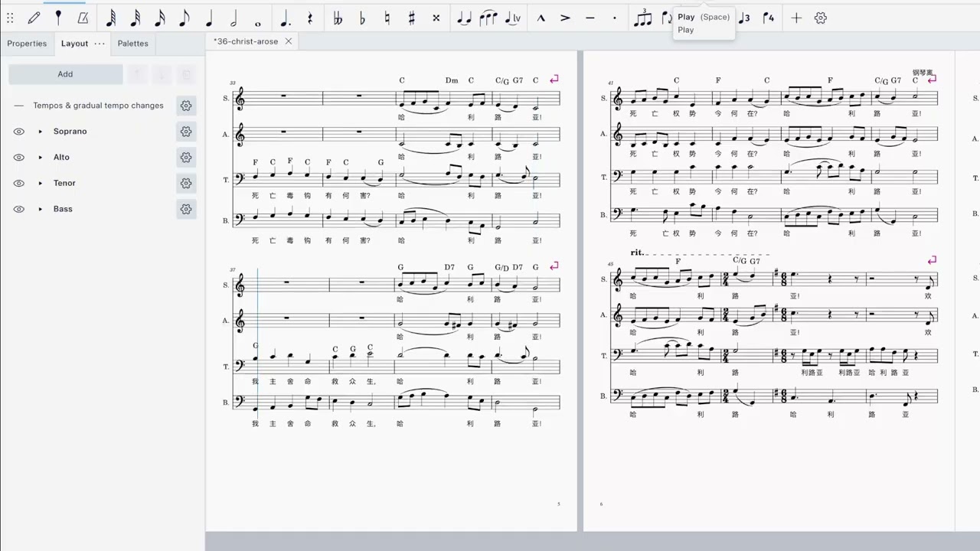Select the Dm chord symbol in score
Image resolution: width=980 pixels, height=551 pixels.
tap(452, 80)
